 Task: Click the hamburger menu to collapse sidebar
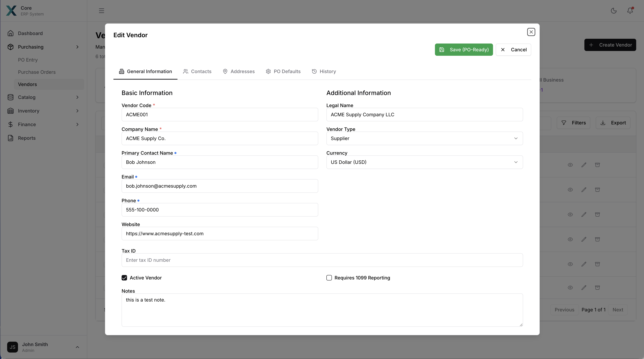coord(102,11)
